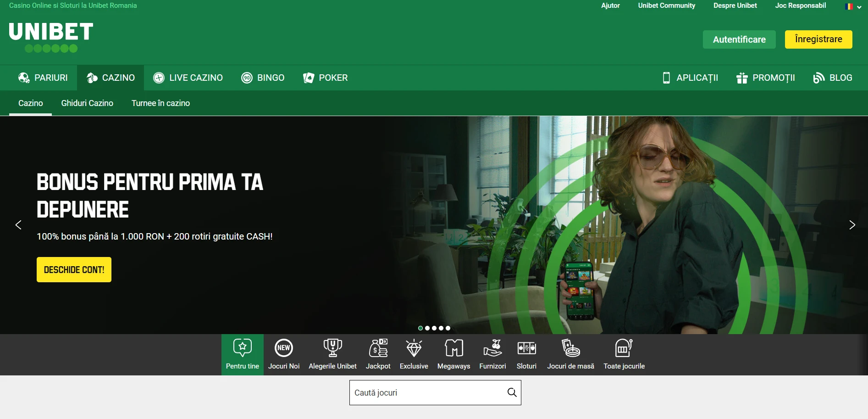Click the banner headline Bonus pentru prima ta depunere
Screen dimensions: 868x419
tap(150, 196)
